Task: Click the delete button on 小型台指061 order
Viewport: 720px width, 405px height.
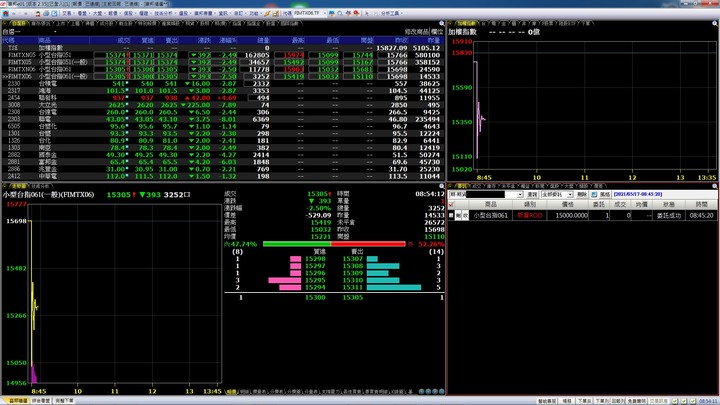Action: click(x=458, y=215)
